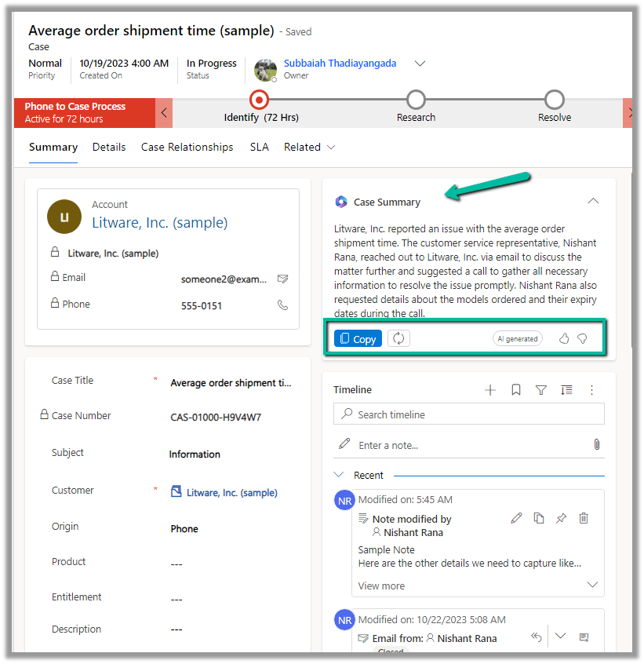Click the phone call icon next to 555-0151
The height and width of the screenshot is (664, 644).
coord(283,305)
